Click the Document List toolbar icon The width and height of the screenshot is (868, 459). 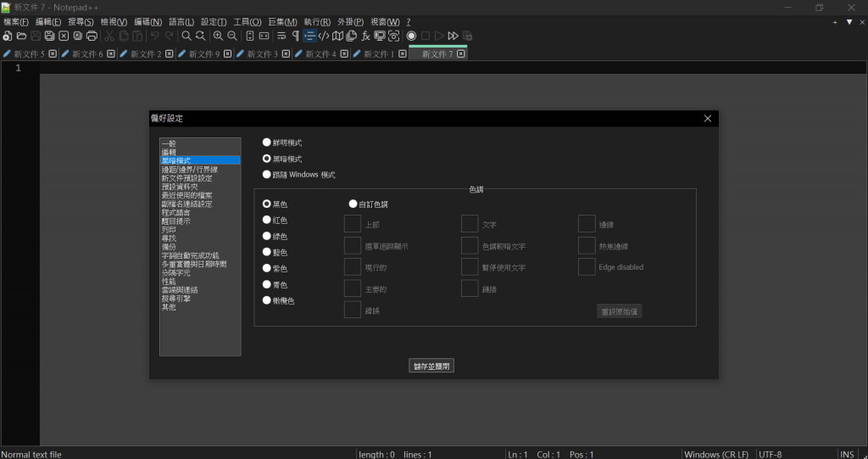352,36
